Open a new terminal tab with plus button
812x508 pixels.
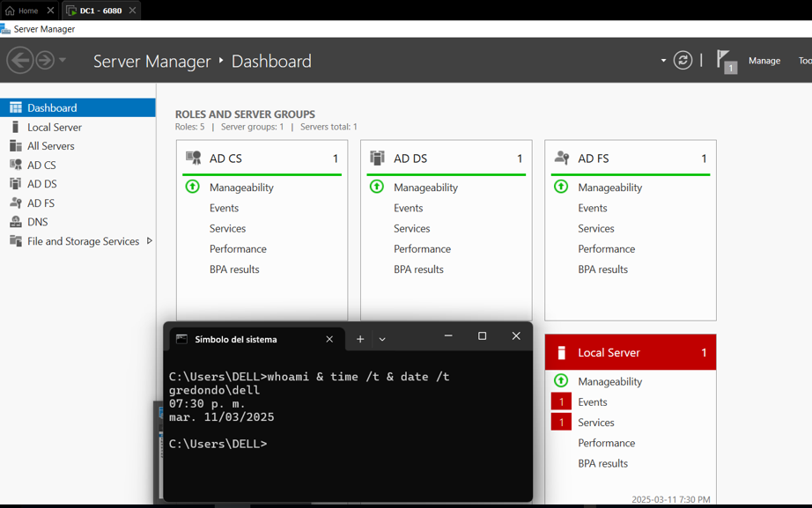click(360, 339)
